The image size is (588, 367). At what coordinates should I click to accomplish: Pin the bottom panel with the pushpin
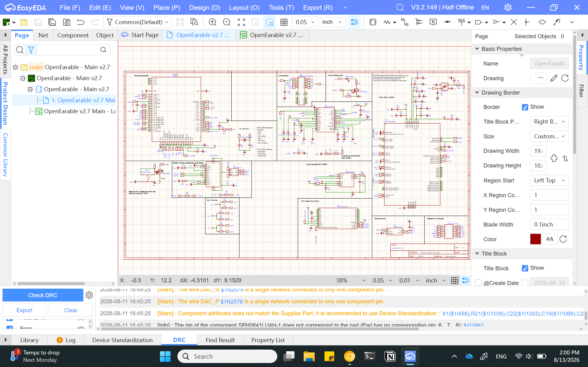tap(6, 340)
